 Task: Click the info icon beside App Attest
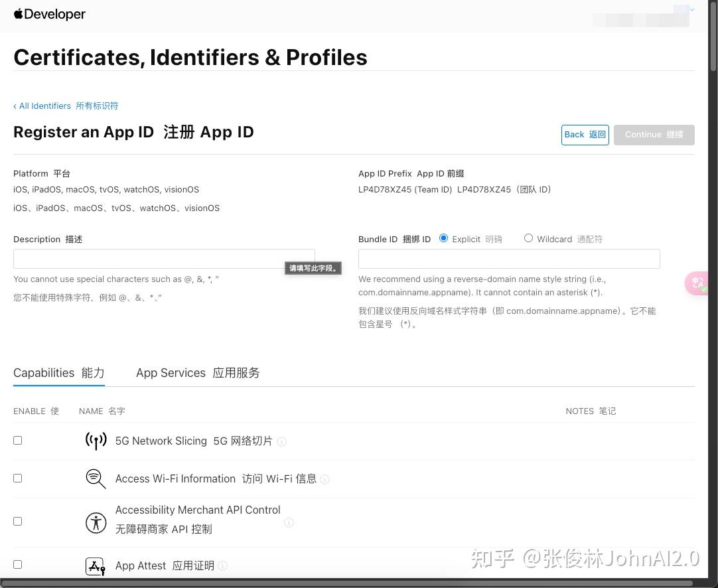(x=223, y=565)
